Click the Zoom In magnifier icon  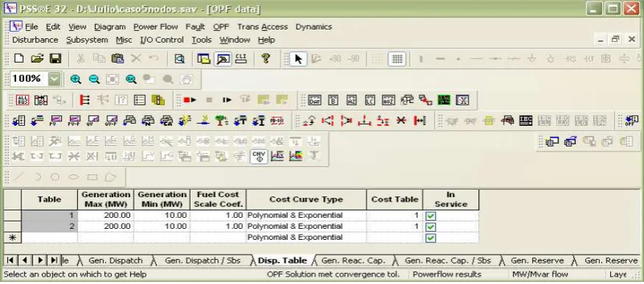[x=76, y=79]
